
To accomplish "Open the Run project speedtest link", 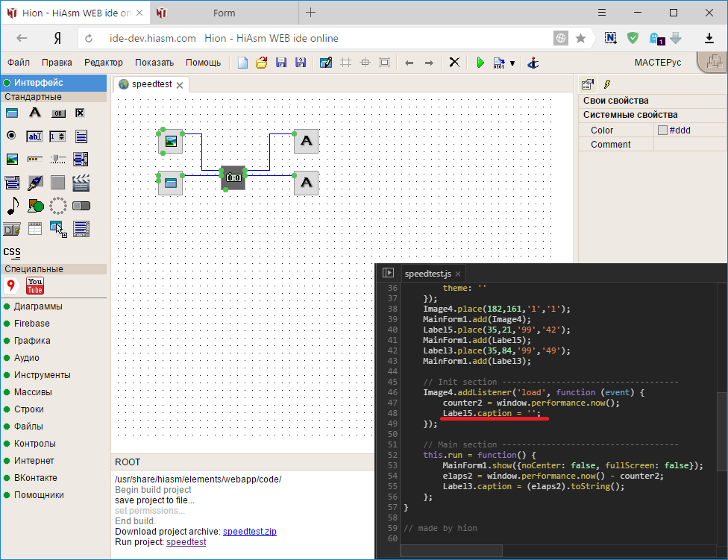I will tap(186, 542).
